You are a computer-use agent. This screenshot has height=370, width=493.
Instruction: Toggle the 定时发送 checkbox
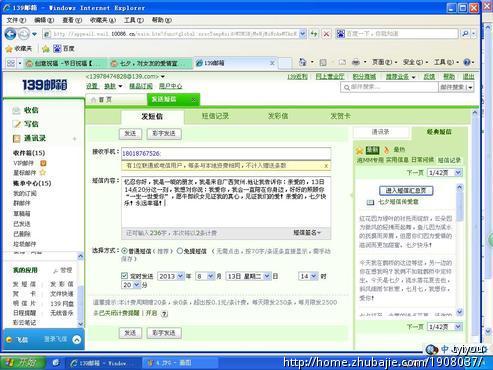click(x=124, y=276)
